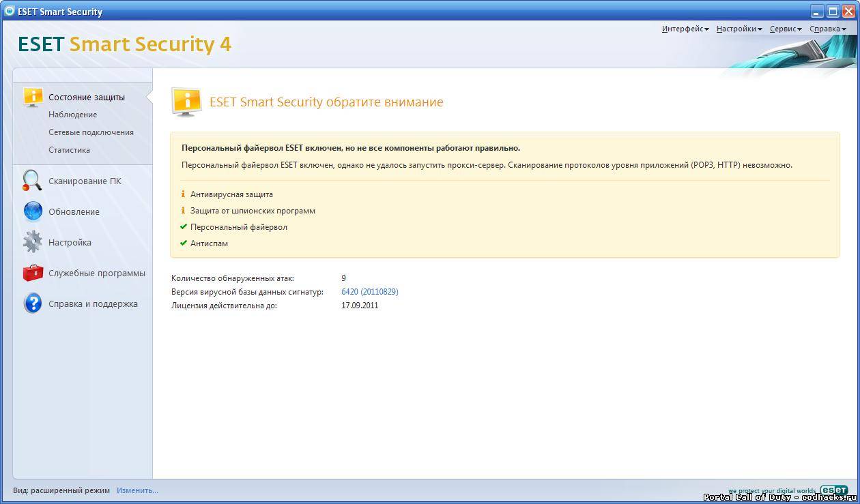Open the Настройки dropdown menu
Viewport: 860px width, 504px height.
739,29
